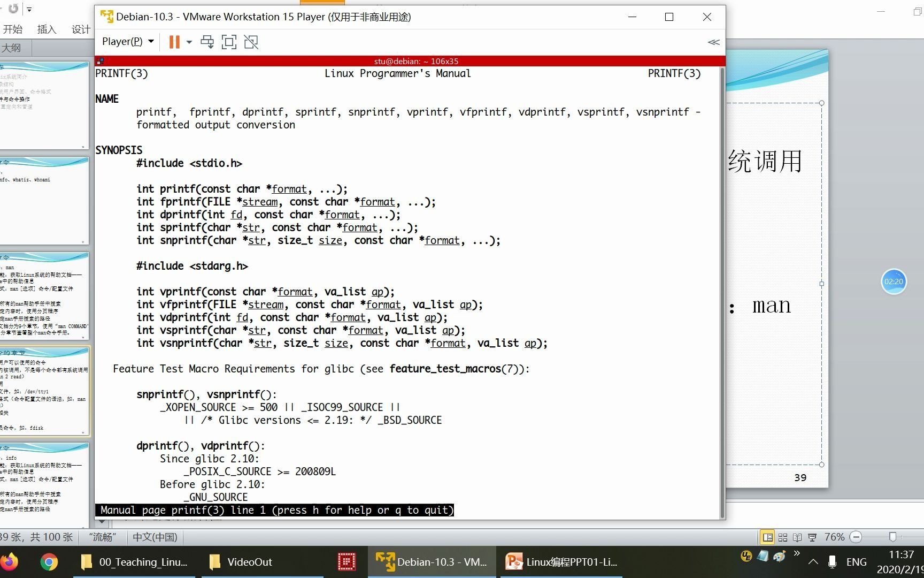Screen dimensions: 924x578
Task: Click the redo icon in PowerPoint quick access
Action: click(x=13, y=9)
